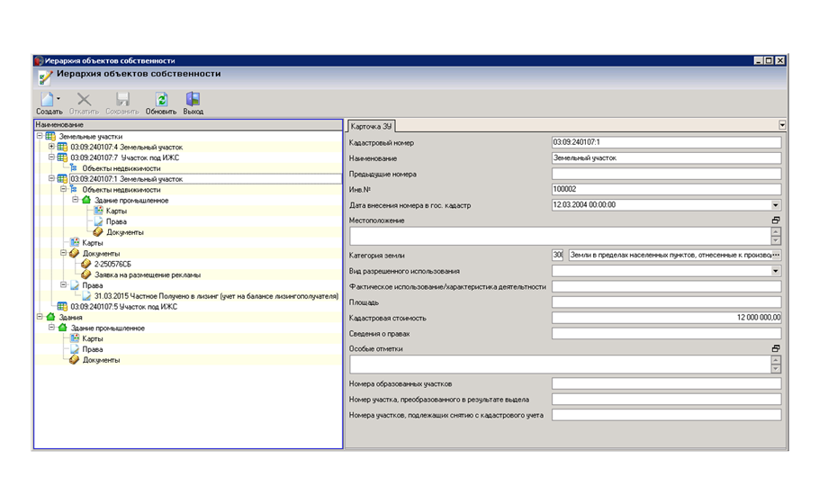This screenshot has width=819, height=504.
Task: Expand the 03:09:240107:4 Земельный участок node
Action: pos(51,147)
